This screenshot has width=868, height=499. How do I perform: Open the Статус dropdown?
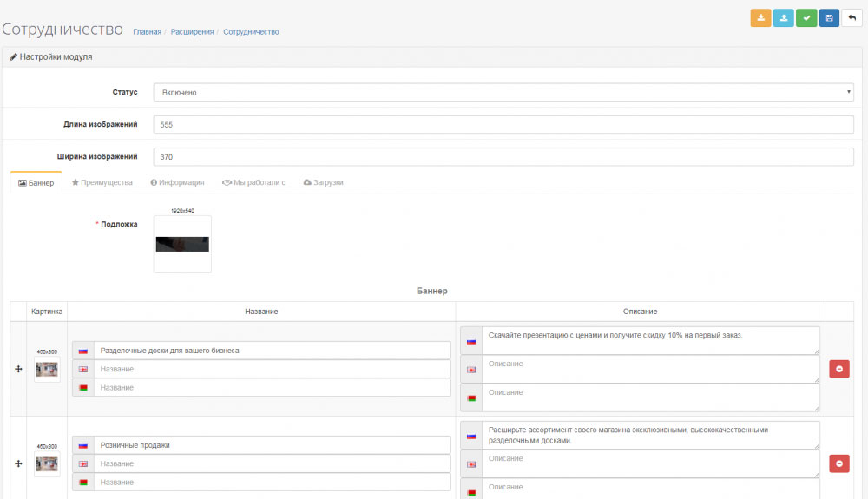click(x=503, y=92)
